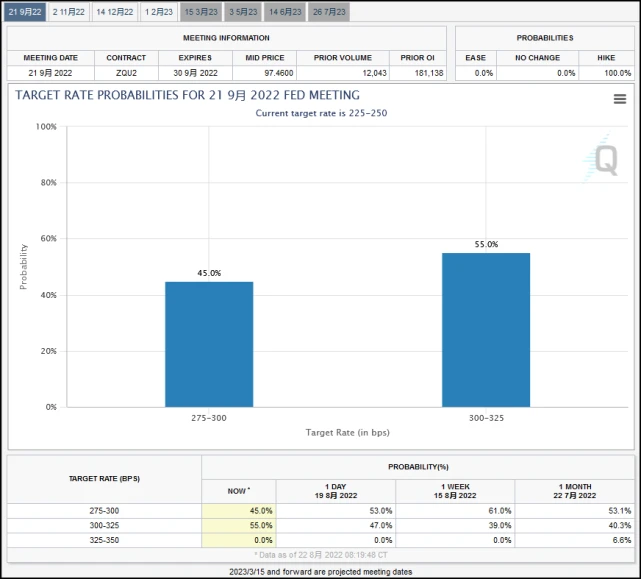Screen dimensions: 641x579
Task: Click the mid price value 97.4600
Action: pyautogui.click(x=259, y=73)
